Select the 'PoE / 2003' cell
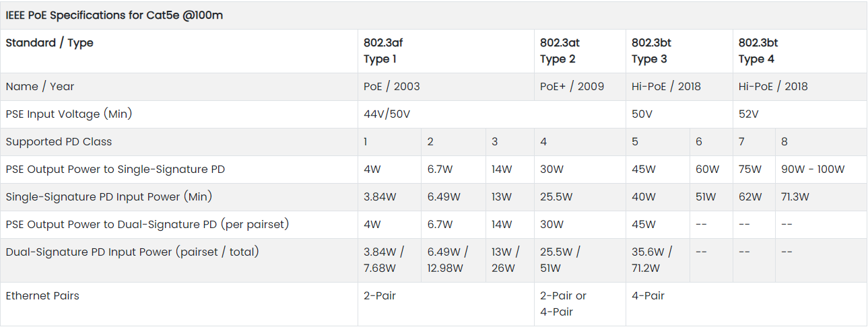 (x=392, y=87)
